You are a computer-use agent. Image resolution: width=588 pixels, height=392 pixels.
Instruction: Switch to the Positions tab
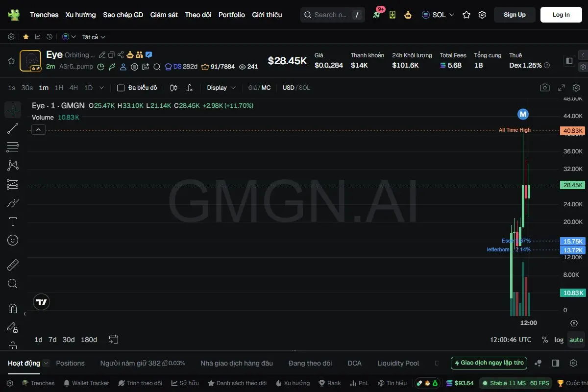pos(70,363)
